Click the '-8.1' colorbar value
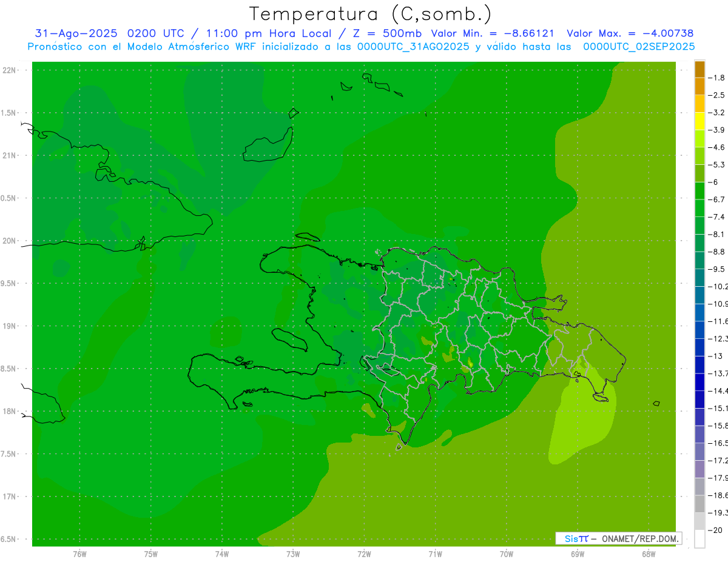 (716, 234)
